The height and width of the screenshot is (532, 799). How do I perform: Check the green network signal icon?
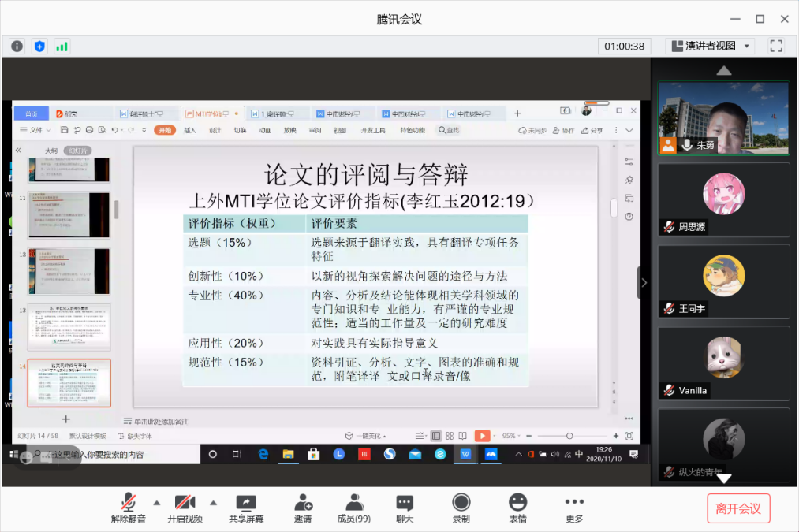pos(62,47)
